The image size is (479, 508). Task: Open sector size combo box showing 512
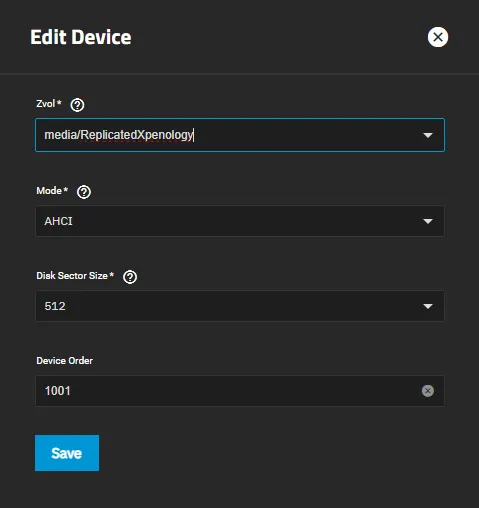click(x=240, y=306)
